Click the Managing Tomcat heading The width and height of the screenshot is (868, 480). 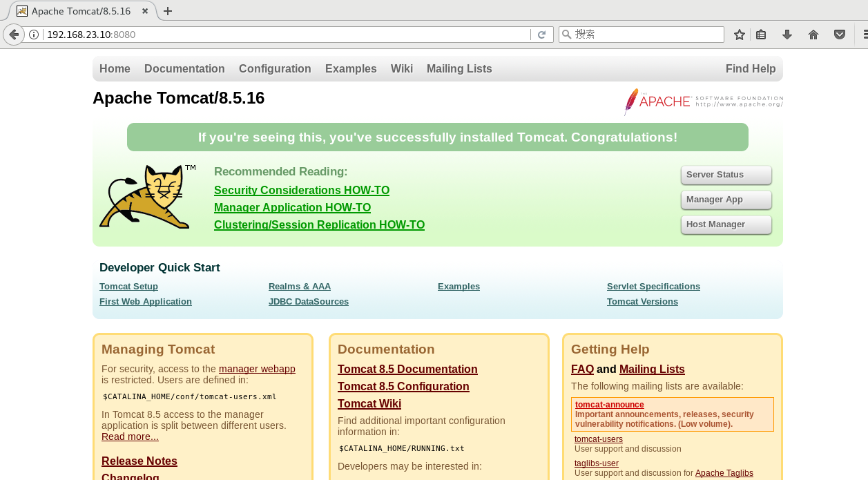(158, 349)
